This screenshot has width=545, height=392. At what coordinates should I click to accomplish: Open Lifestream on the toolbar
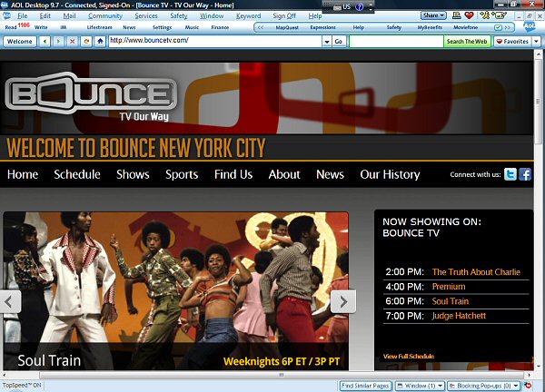pyautogui.click(x=99, y=27)
